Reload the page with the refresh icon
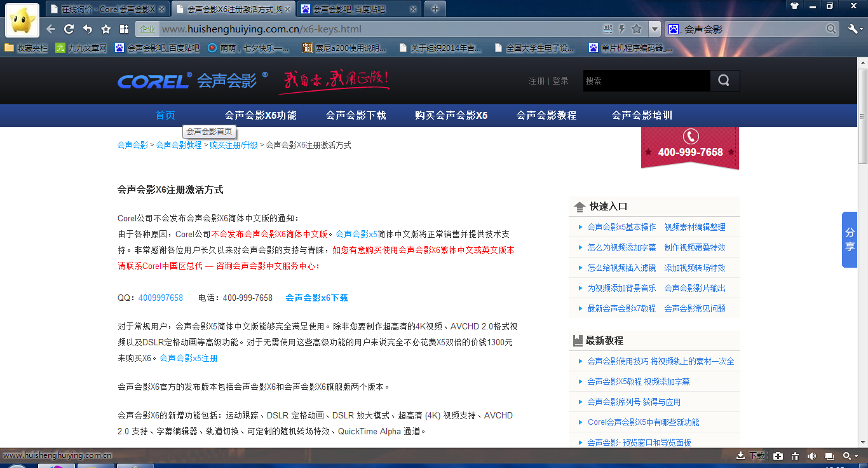868x468 pixels. click(69, 29)
